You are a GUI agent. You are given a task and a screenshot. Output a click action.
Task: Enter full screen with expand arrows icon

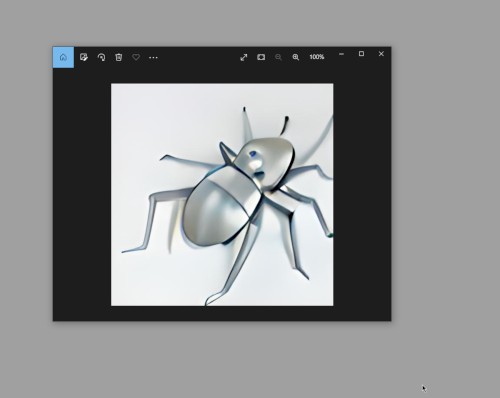click(244, 57)
